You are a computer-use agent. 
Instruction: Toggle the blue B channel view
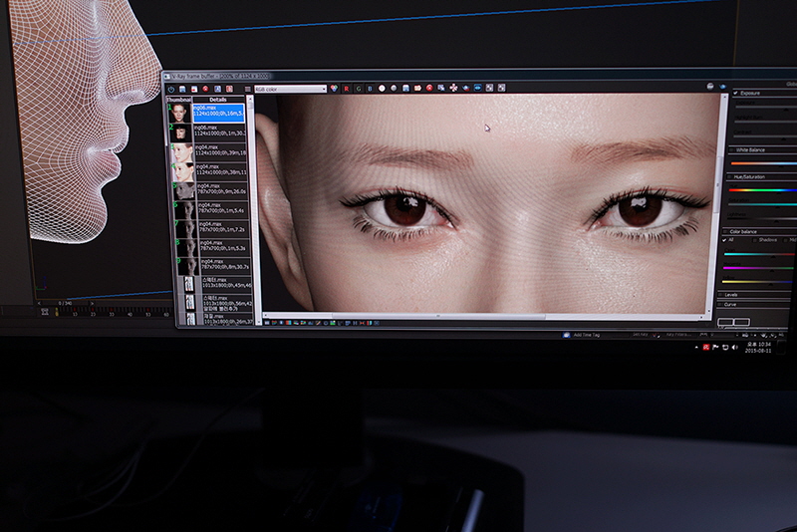click(x=370, y=89)
